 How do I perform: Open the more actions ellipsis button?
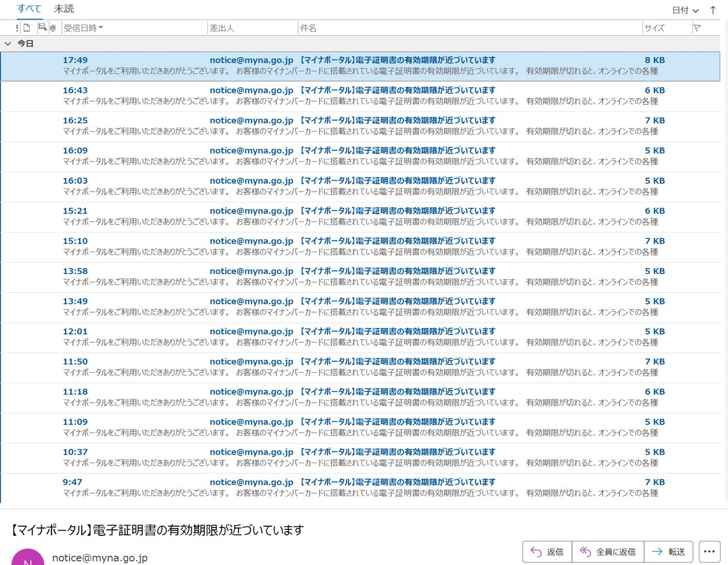pos(709,552)
